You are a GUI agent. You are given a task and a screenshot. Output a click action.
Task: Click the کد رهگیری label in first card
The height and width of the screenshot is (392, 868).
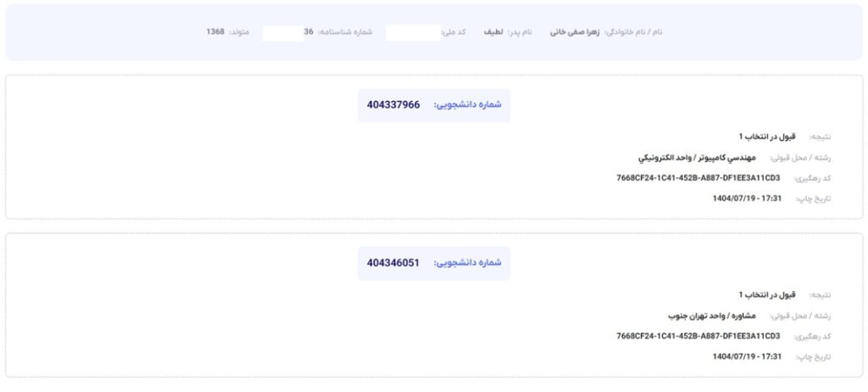click(x=812, y=178)
